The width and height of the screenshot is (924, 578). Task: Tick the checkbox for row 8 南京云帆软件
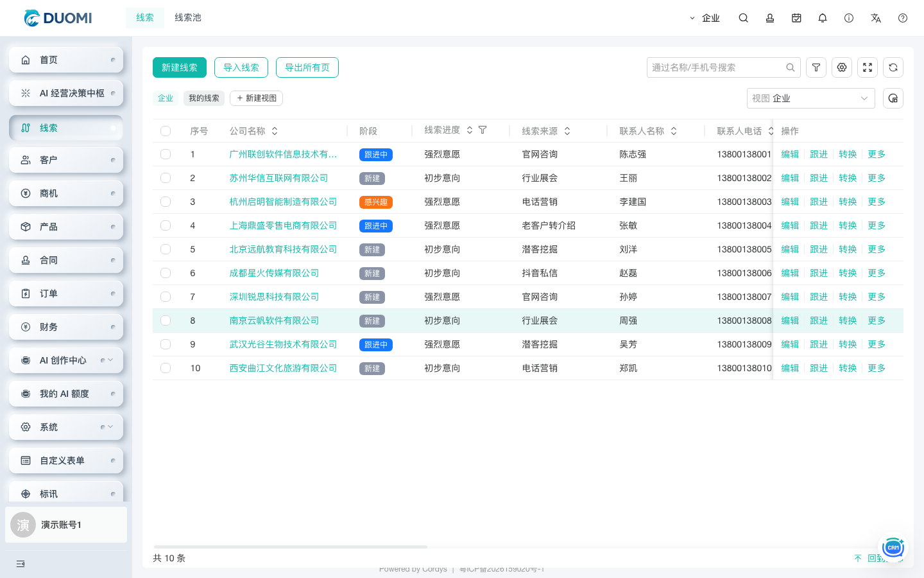(x=166, y=320)
